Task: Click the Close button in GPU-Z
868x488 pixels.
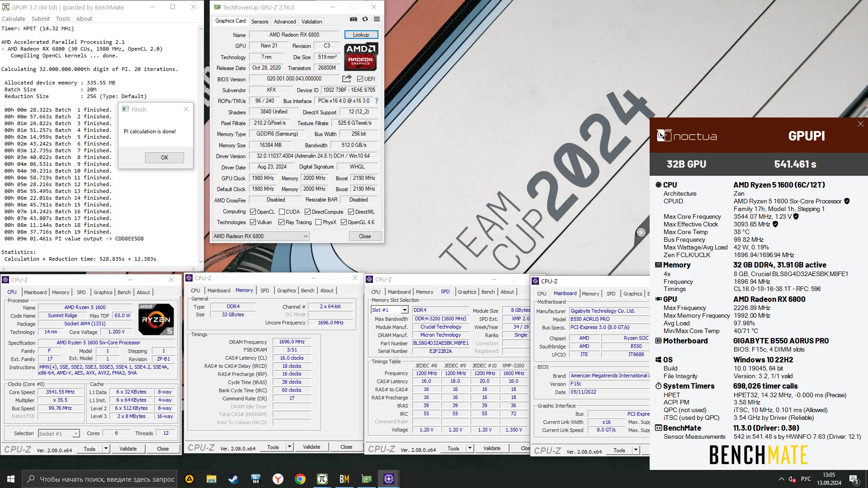Action: coord(365,236)
